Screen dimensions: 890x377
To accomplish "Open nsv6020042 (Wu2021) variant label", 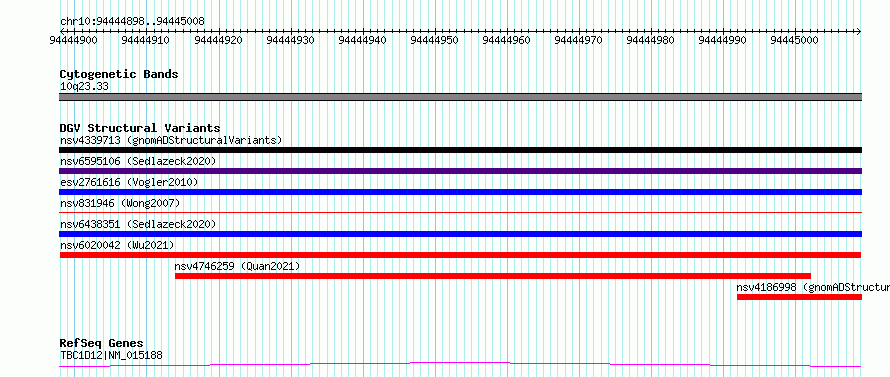I will coord(117,245).
